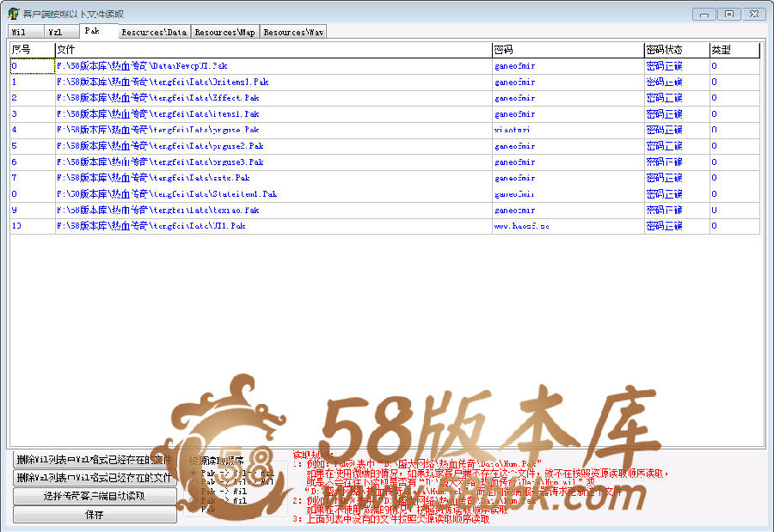Viewport: 774px width, 532px height.
Task: Switch to the Resources\Data tab
Action: click(x=153, y=32)
